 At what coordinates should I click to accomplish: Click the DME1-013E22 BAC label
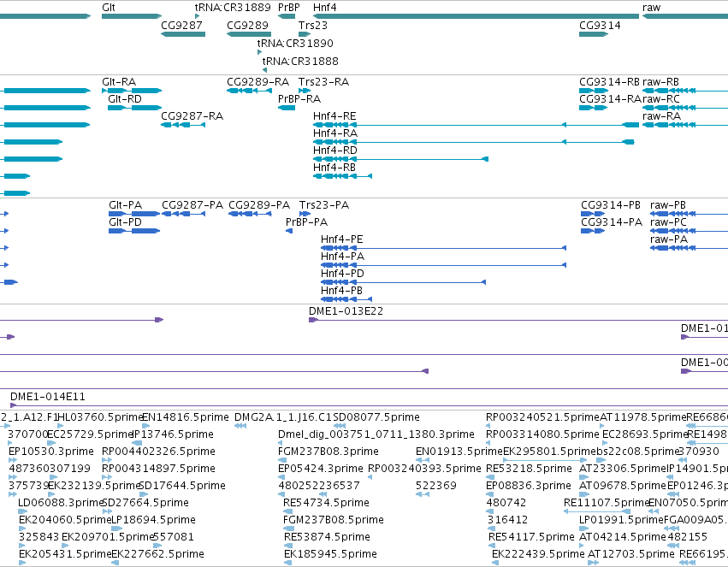tap(346, 311)
